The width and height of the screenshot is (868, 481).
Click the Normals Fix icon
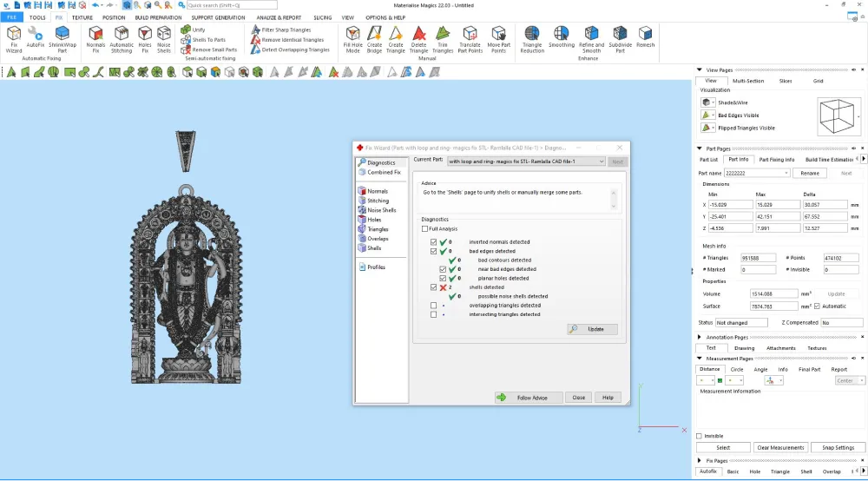(x=95, y=39)
